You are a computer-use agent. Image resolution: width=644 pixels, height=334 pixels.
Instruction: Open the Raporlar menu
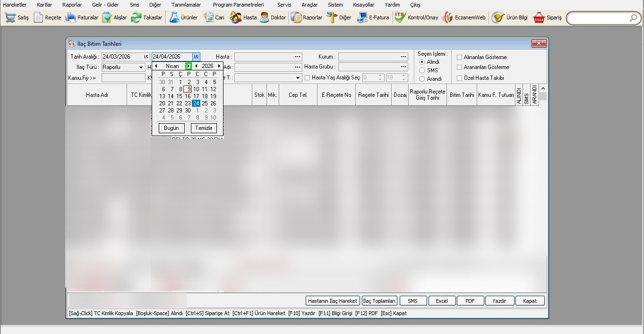(72, 5)
